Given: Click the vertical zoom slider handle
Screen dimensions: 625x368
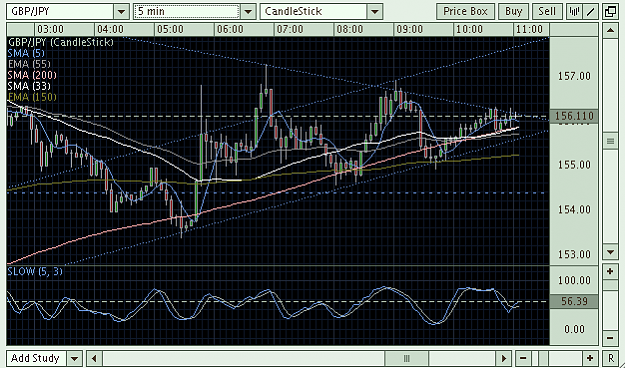Looking at the screenshot, I should pyautogui.click(x=610, y=285).
